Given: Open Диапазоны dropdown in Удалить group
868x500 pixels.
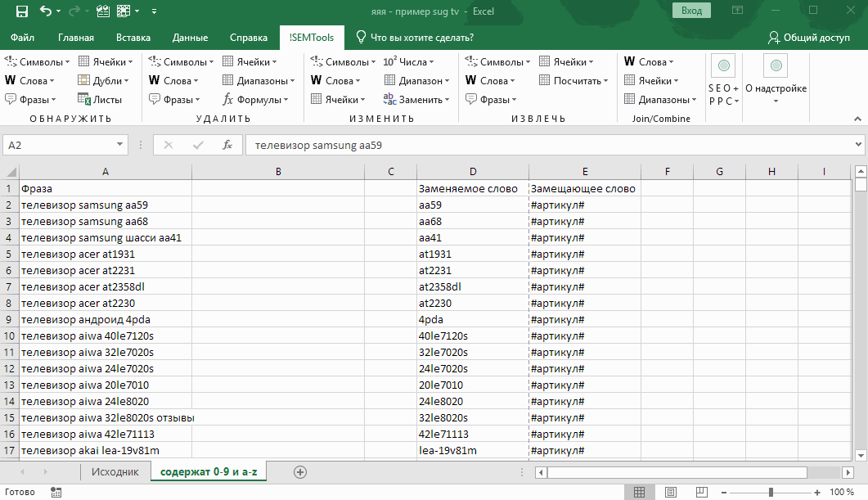Looking at the screenshot, I should 259,81.
